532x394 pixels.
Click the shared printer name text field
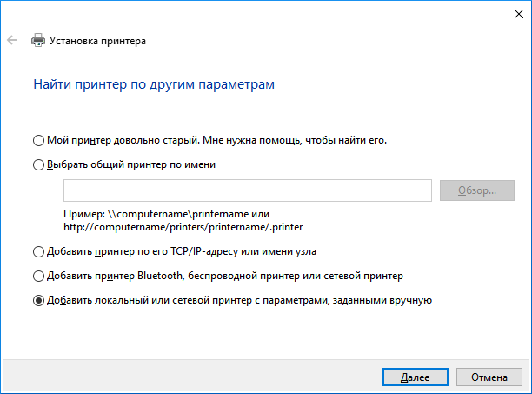click(248, 190)
